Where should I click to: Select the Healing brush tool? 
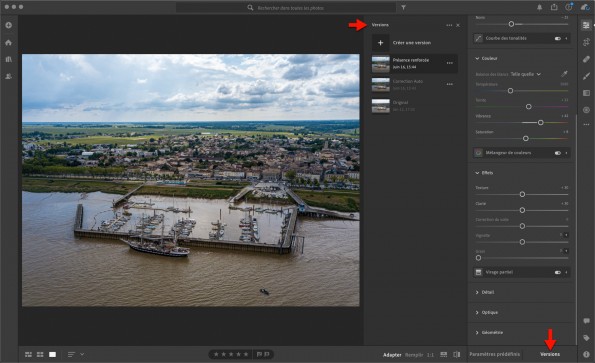pyautogui.click(x=586, y=59)
